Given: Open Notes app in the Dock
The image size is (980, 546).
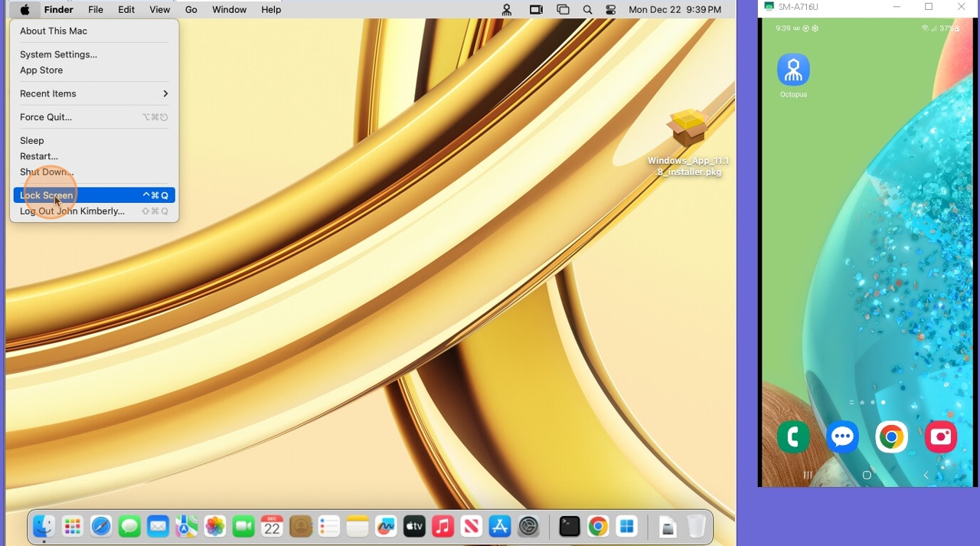Looking at the screenshot, I should 358,526.
